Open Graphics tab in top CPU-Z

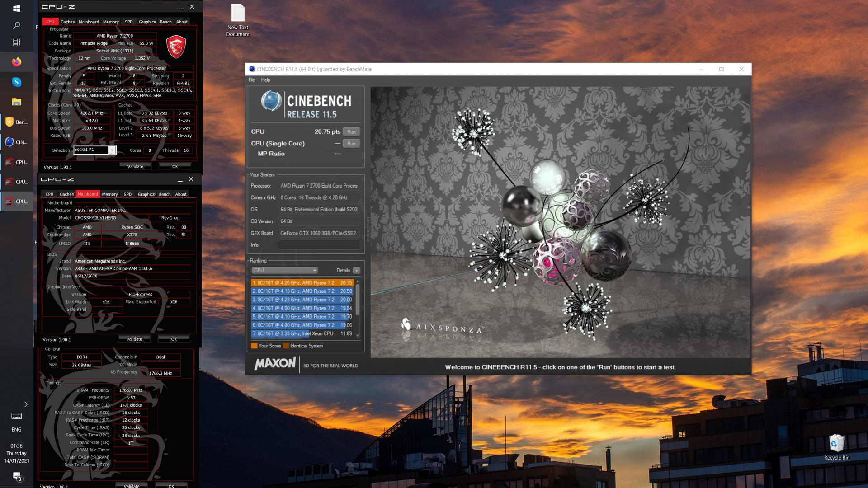click(147, 22)
